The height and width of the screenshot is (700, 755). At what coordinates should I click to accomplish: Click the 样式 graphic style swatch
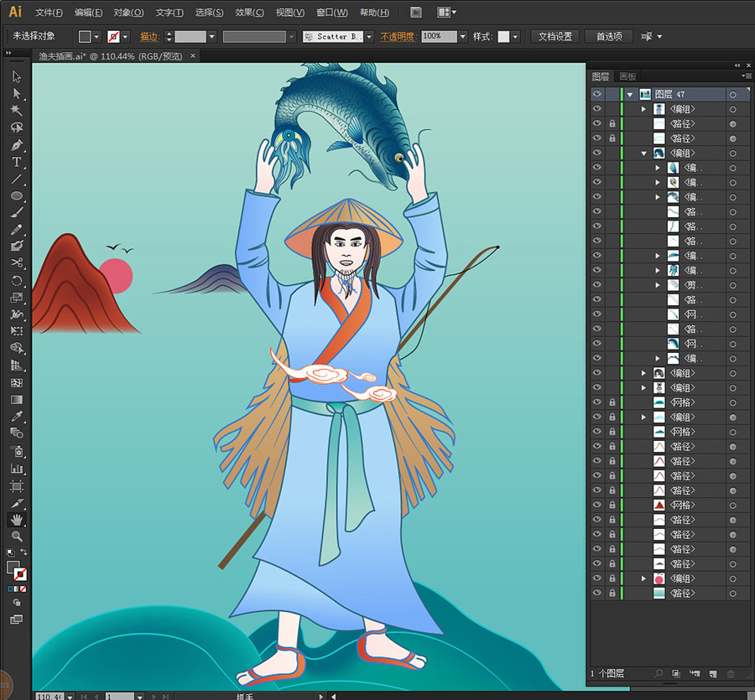coord(503,37)
